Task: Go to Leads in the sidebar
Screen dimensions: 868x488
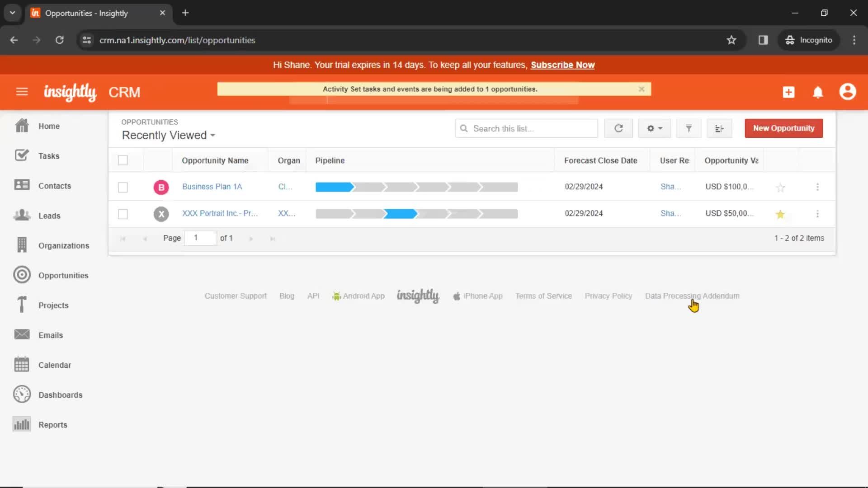Action: click(x=49, y=216)
